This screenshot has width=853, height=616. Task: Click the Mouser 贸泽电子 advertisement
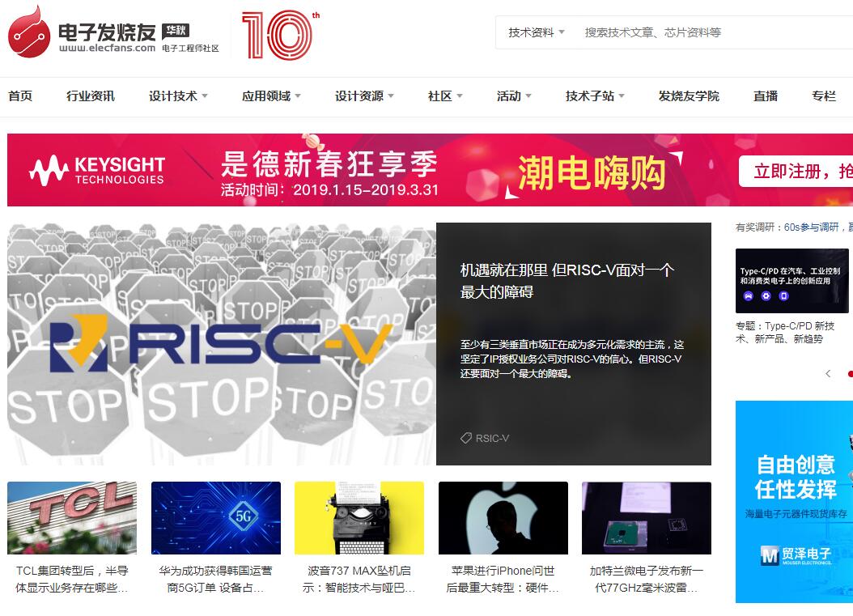point(794,502)
